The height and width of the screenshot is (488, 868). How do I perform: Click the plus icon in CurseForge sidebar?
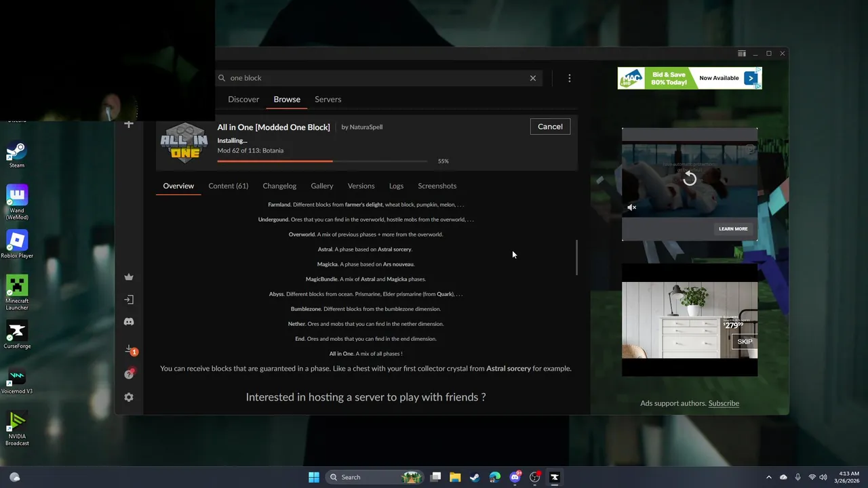click(129, 124)
